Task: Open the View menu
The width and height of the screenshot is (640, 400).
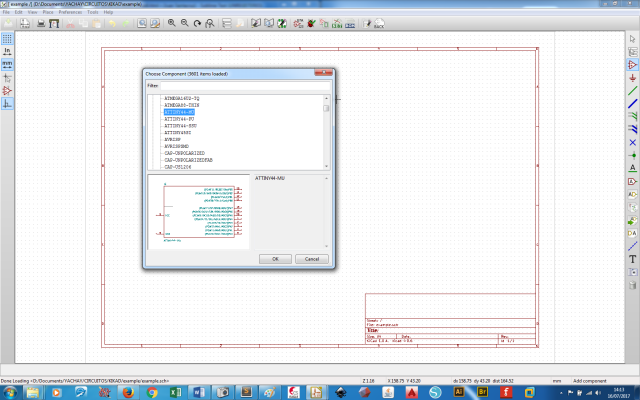Action: click(32, 12)
